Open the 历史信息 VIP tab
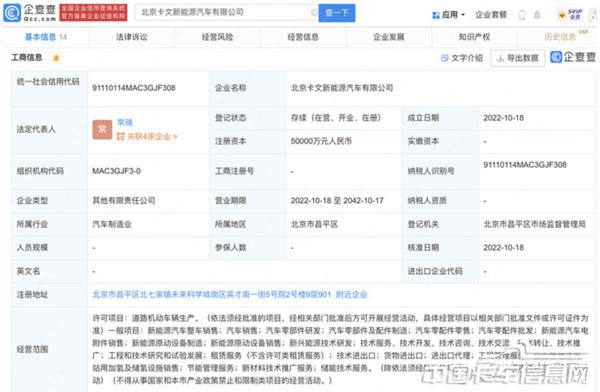The image size is (600, 392). click(x=560, y=37)
